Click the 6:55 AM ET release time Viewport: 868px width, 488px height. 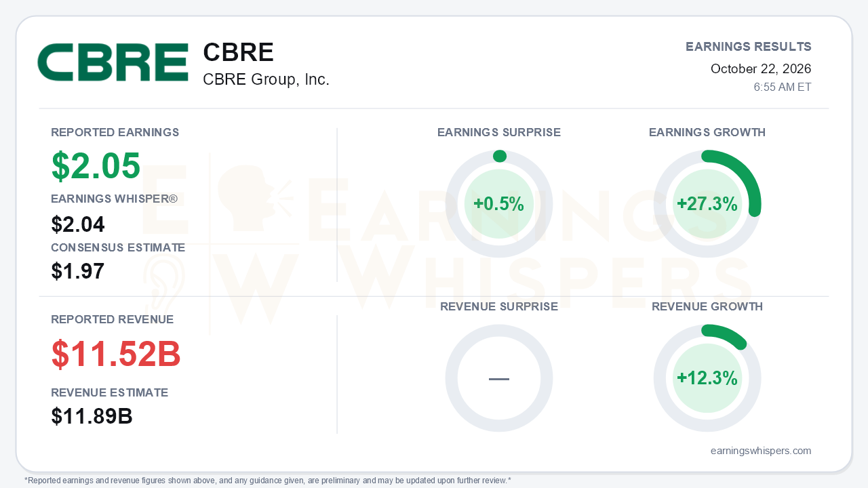tap(783, 87)
